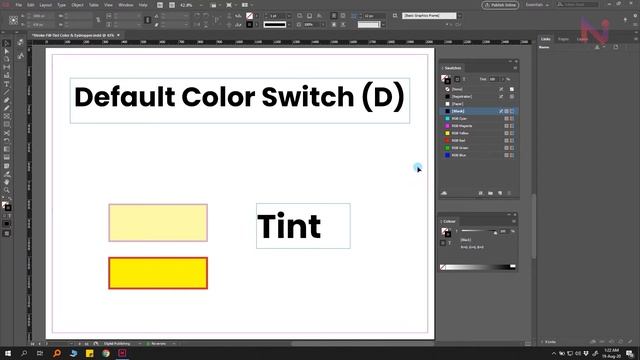Open the File menu
Viewport: 640px width, 360px height.
click(19, 5)
